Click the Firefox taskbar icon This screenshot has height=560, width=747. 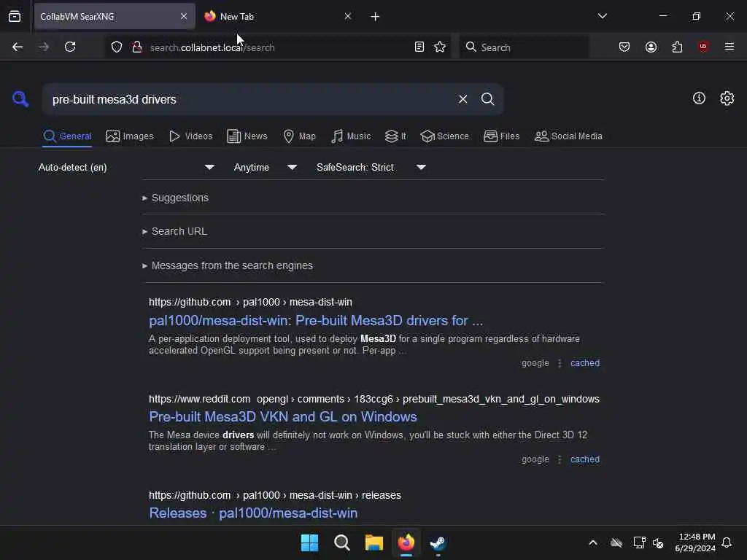click(406, 542)
